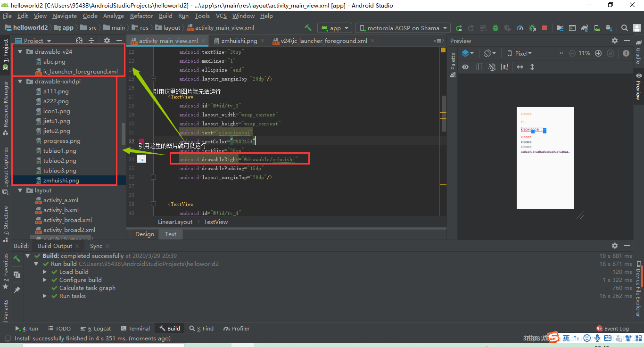
Task: Toggle the Palette side panel
Action: click(x=453, y=61)
